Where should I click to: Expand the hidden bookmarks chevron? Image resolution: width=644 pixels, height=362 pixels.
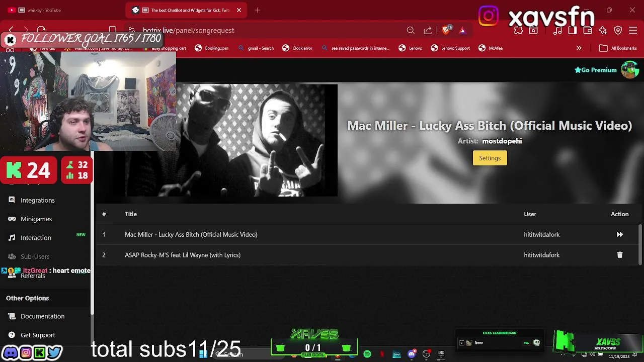(x=579, y=48)
